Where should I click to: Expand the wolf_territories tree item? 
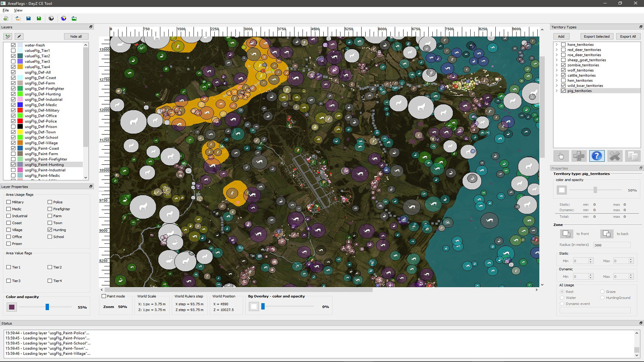(556, 70)
